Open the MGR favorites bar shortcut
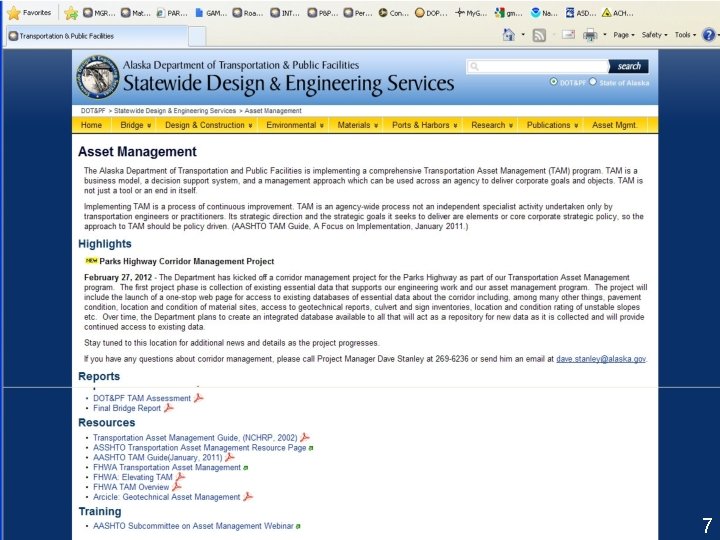The image size is (720, 540). click(x=99, y=13)
